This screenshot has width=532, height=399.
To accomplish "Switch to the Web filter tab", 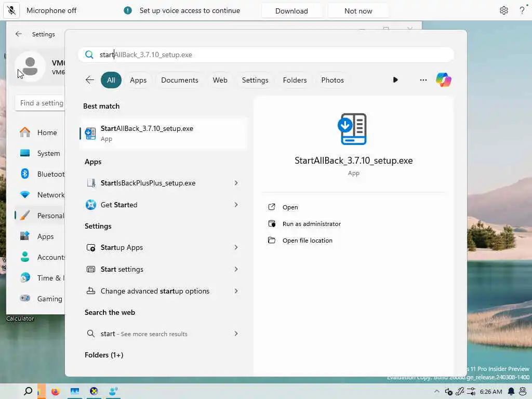I will pyautogui.click(x=220, y=80).
